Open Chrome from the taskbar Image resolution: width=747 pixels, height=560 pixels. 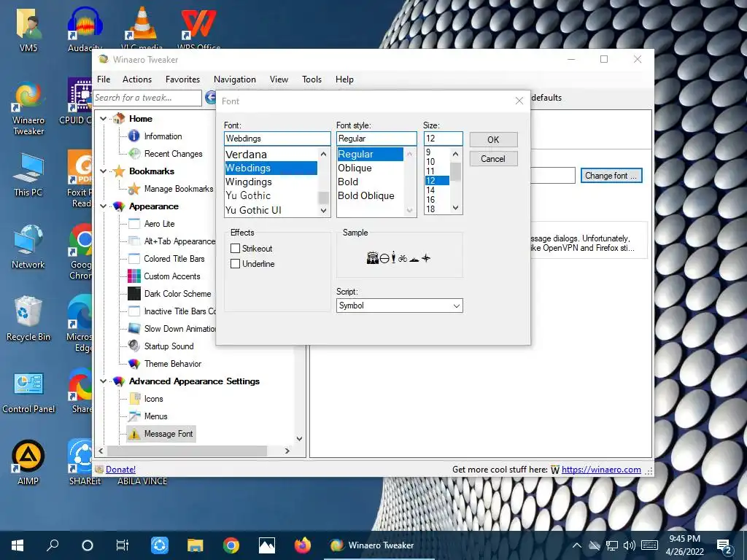[x=231, y=545]
